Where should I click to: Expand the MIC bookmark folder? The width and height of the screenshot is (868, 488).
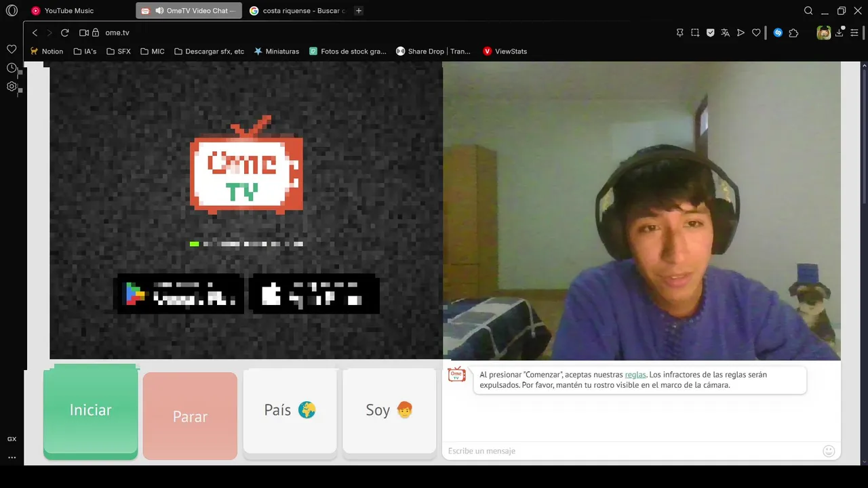coord(152,52)
